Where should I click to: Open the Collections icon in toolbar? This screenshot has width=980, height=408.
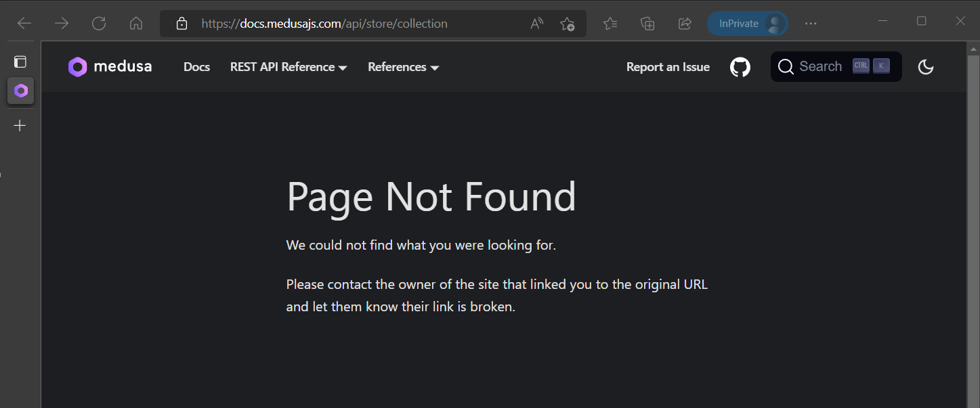pyautogui.click(x=647, y=24)
